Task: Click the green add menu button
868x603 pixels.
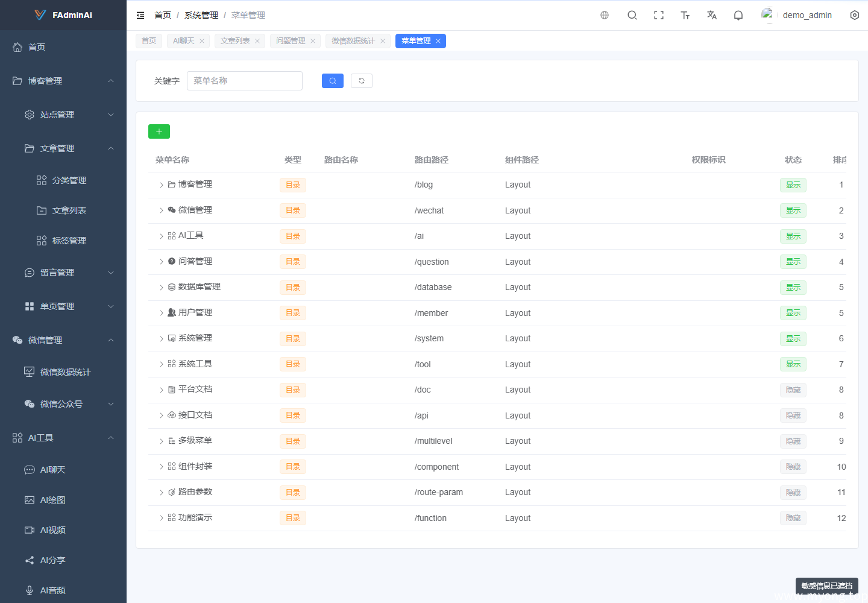Action: point(159,131)
